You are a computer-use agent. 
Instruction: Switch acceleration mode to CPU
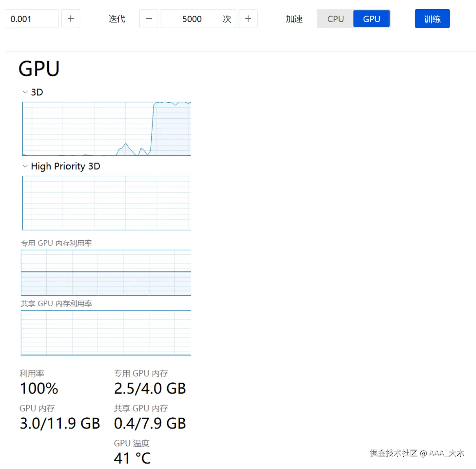point(335,19)
